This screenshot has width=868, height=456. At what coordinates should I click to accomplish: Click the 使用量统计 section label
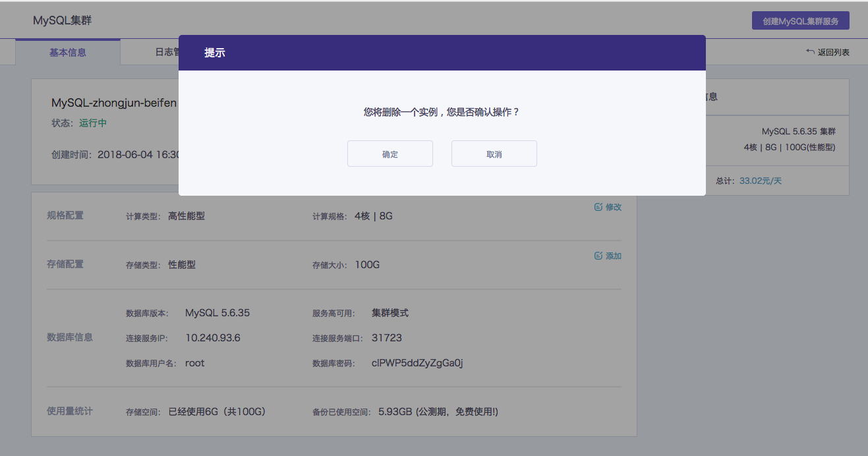[70, 411]
